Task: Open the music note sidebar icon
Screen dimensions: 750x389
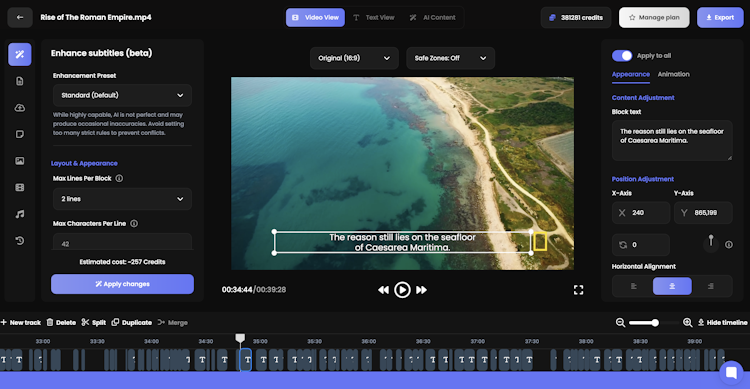Action: coord(20,214)
